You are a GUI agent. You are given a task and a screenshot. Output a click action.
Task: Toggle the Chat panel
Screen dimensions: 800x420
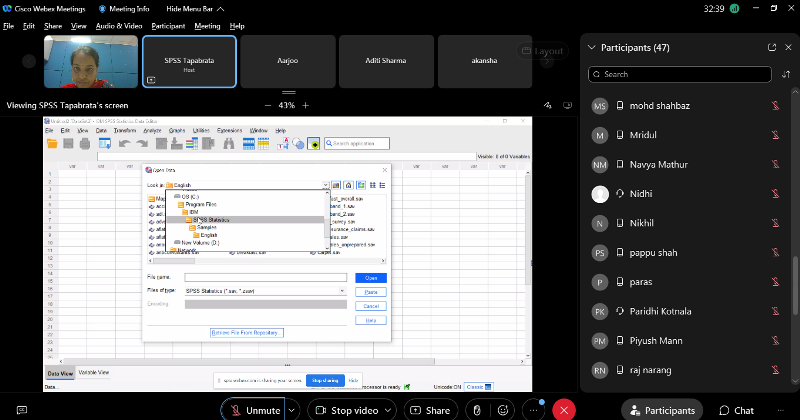[736, 410]
